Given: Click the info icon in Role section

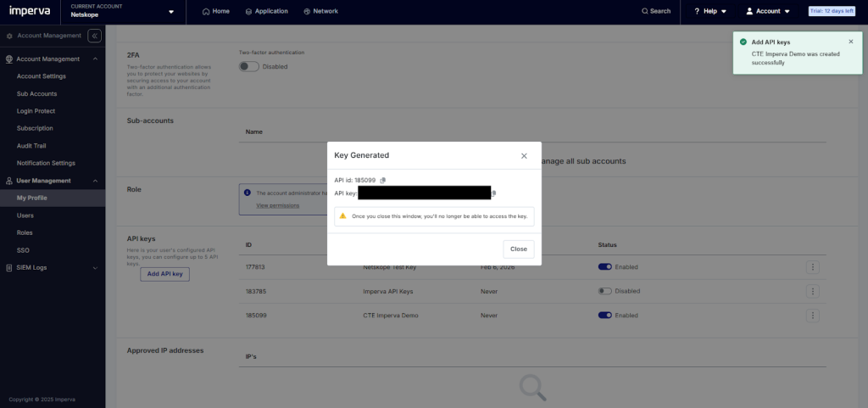Looking at the screenshot, I should (248, 193).
